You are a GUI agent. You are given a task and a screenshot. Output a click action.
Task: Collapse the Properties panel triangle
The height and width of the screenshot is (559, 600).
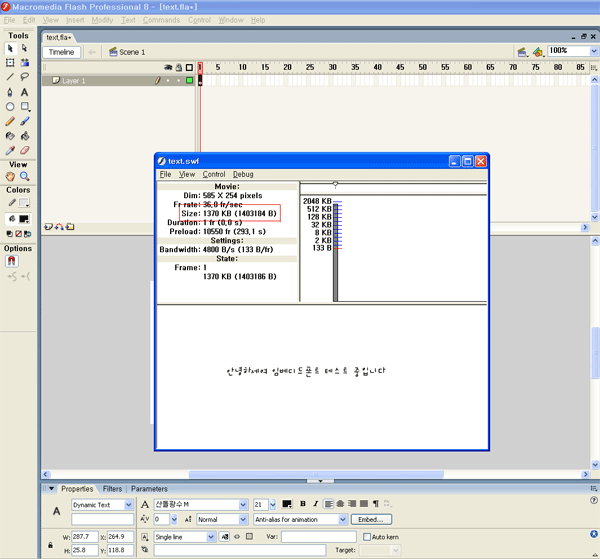point(51,489)
